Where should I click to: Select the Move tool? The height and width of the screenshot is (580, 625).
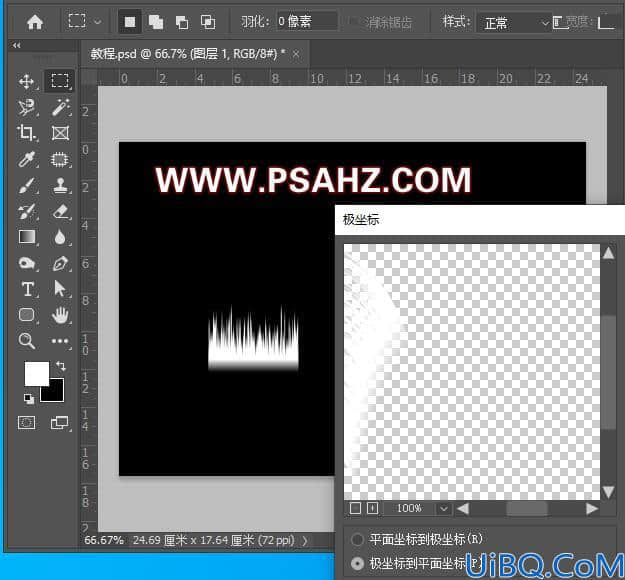click(x=26, y=81)
